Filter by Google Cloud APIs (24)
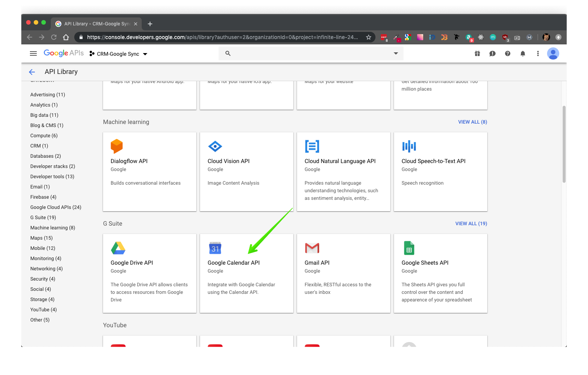588x375 pixels. coord(56,207)
